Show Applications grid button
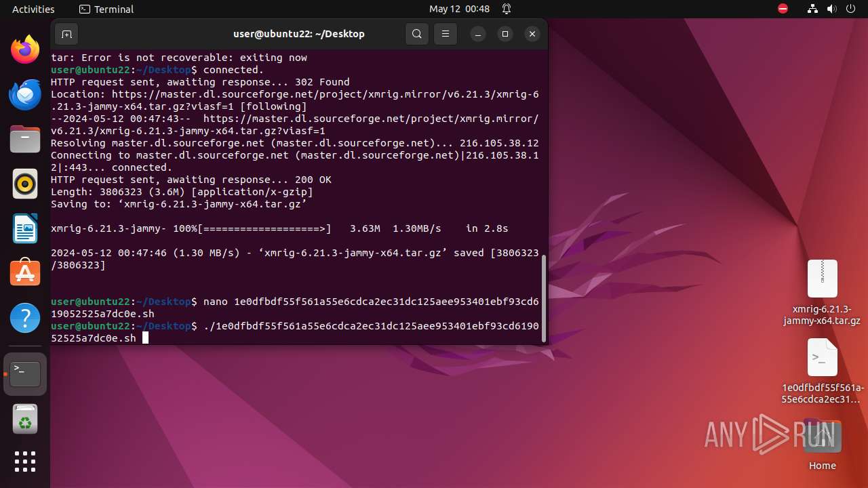 pyautogui.click(x=25, y=462)
